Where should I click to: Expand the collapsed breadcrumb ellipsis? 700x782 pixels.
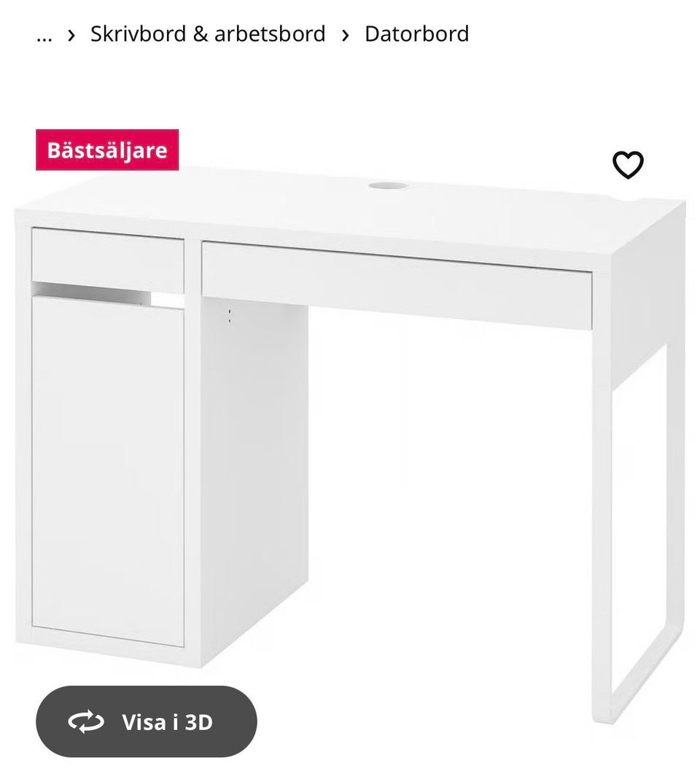pos(44,36)
